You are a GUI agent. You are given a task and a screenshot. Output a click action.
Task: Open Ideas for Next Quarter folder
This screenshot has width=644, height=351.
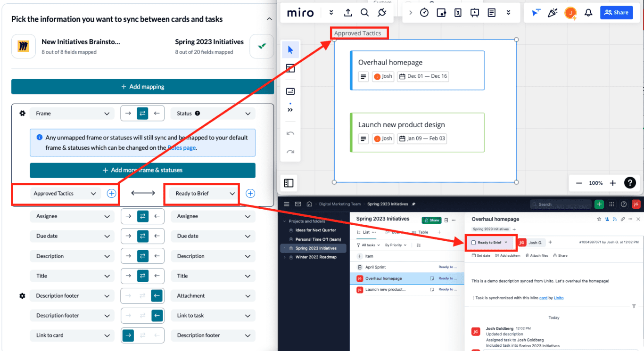coord(316,230)
